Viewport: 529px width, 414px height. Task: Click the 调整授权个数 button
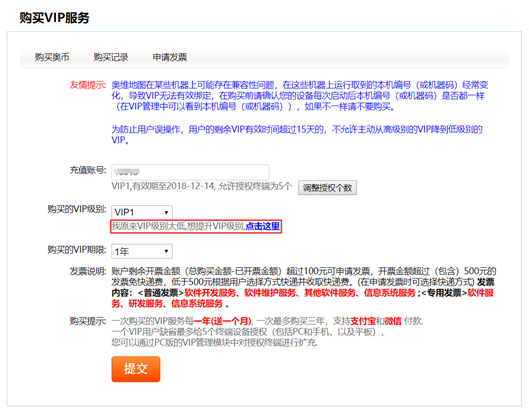(x=327, y=188)
